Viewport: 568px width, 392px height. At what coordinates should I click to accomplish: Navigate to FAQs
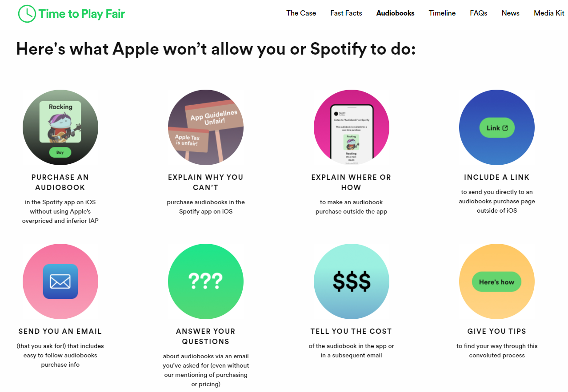click(478, 13)
